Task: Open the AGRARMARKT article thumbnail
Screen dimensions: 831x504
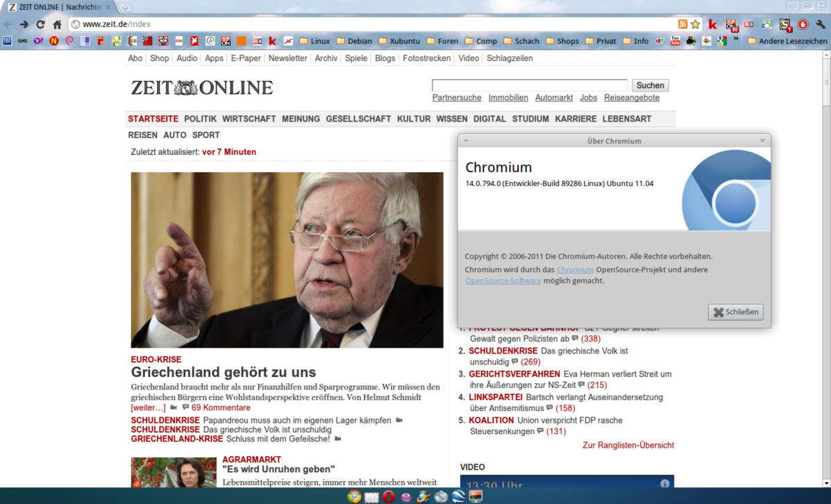Action: [174, 472]
